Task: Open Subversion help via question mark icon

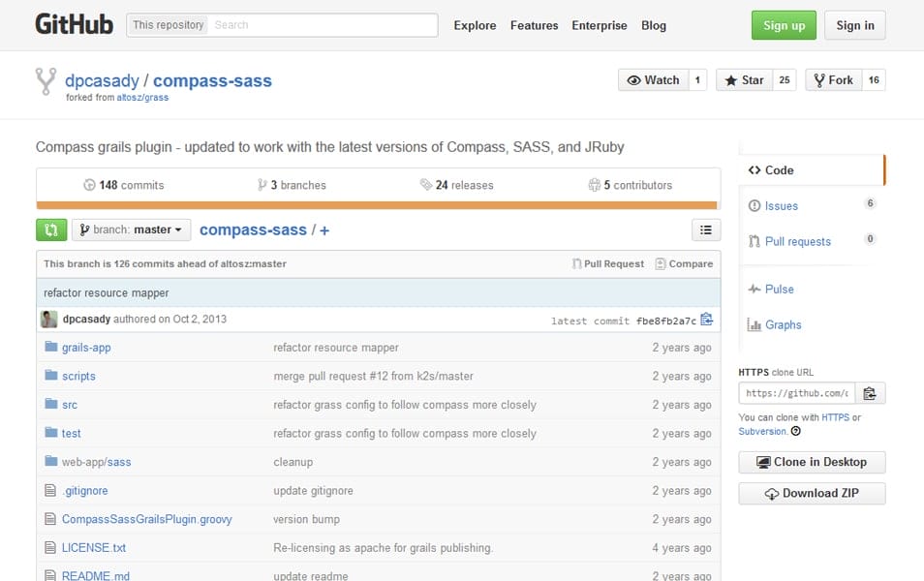Action: coord(793,431)
